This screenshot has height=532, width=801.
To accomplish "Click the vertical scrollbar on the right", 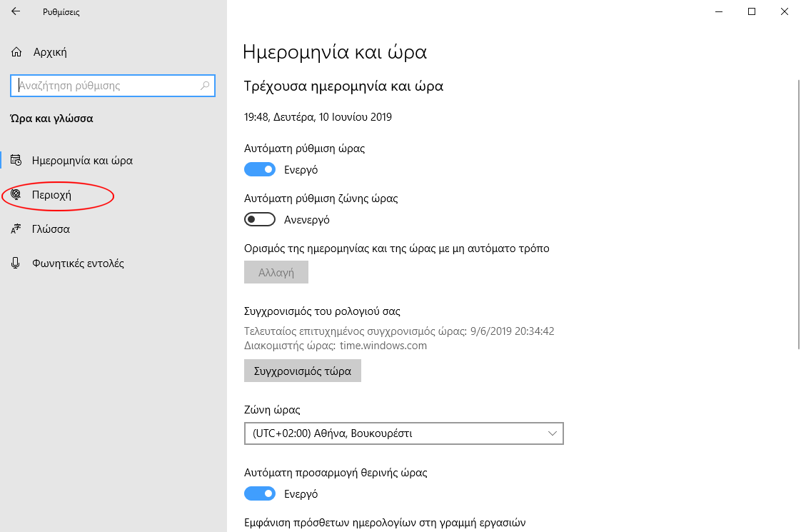I will [797, 214].
